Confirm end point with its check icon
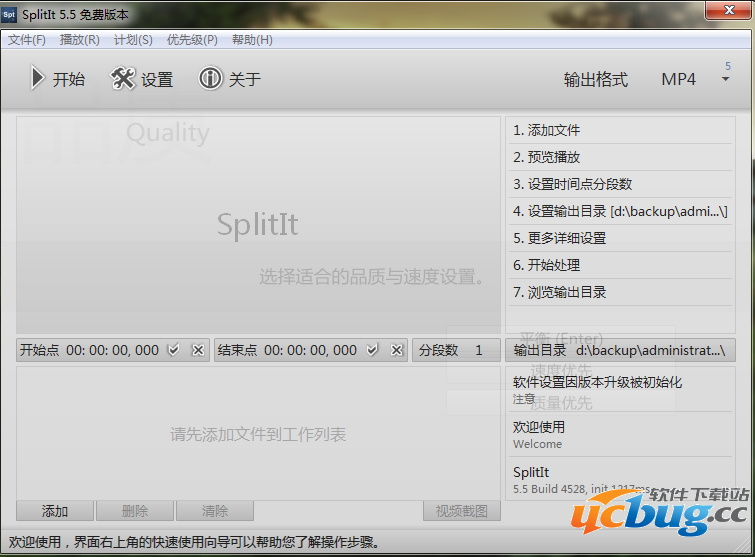This screenshot has width=755, height=557. click(373, 350)
